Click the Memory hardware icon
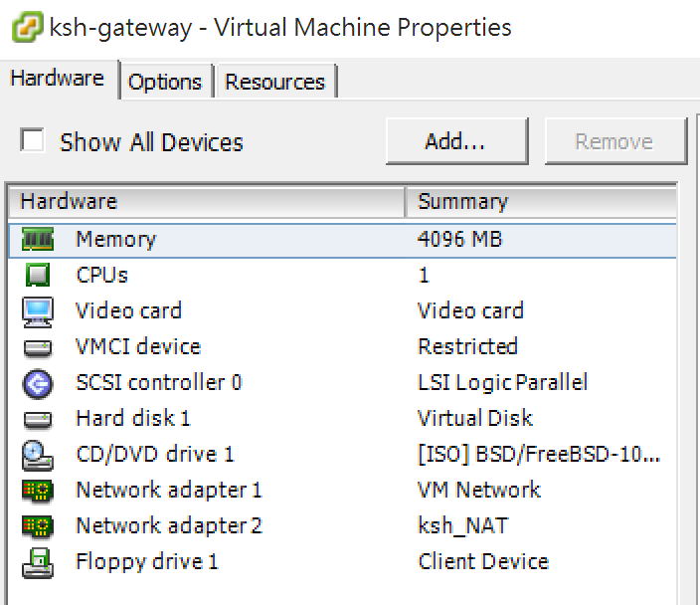The height and width of the screenshot is (605, 700). tap(37, 240)
